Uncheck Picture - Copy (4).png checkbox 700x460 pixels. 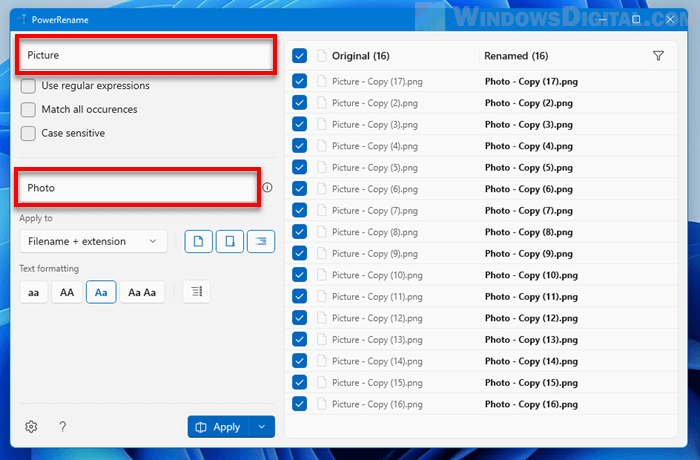[x=300, y=146]
